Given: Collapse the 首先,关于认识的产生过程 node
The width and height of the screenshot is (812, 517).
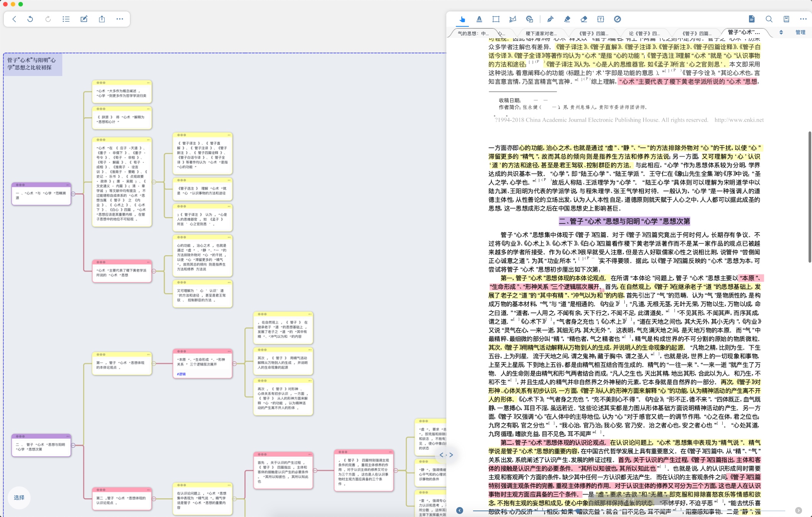Looking at the screenshot, I should point(315,470).
